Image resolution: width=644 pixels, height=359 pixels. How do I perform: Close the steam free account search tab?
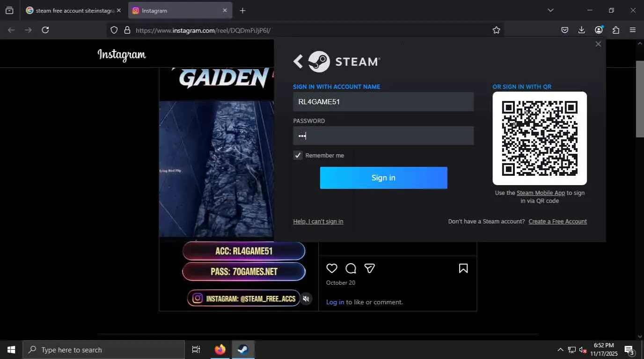click(118, 10)
